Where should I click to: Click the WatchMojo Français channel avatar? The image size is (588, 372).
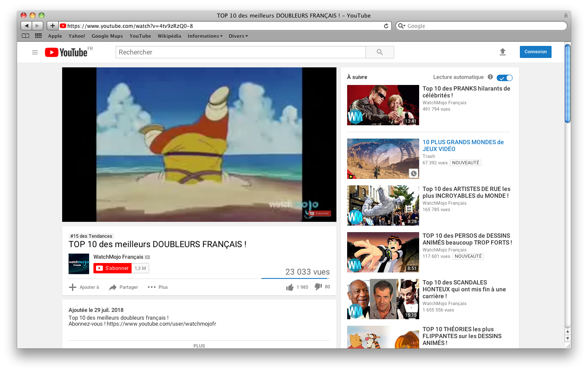[x=79, y=264]
